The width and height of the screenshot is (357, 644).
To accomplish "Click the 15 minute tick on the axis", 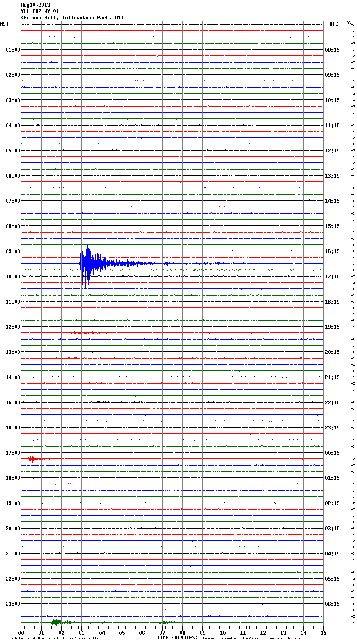I will 323,633.
